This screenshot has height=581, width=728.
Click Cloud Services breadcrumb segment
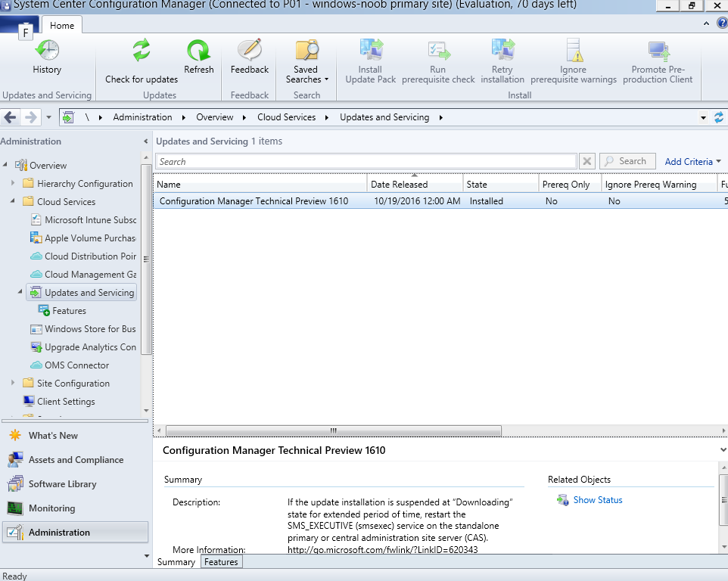pyautogui.click(x=287, y=117)
